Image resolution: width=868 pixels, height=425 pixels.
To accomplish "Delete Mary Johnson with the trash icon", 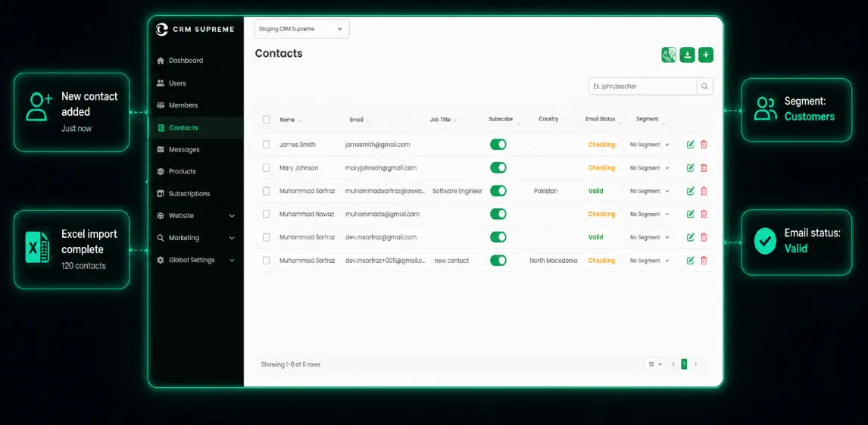I will pos(704,167).
